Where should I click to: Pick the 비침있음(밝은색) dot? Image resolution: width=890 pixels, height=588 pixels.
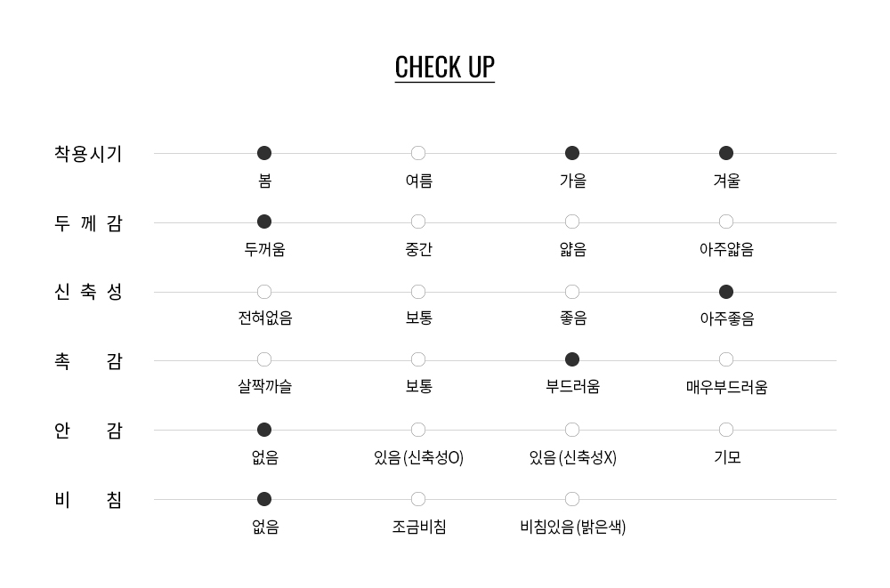point(572,499)
